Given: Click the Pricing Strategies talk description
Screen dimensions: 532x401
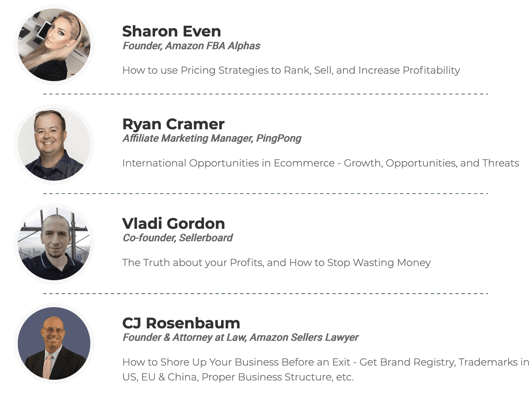Looking at the screenshot, I should click(x=291, y=70).
